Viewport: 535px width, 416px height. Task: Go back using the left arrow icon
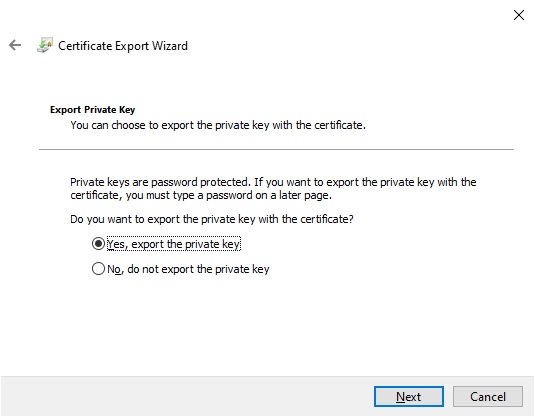[x=15, y=45]
